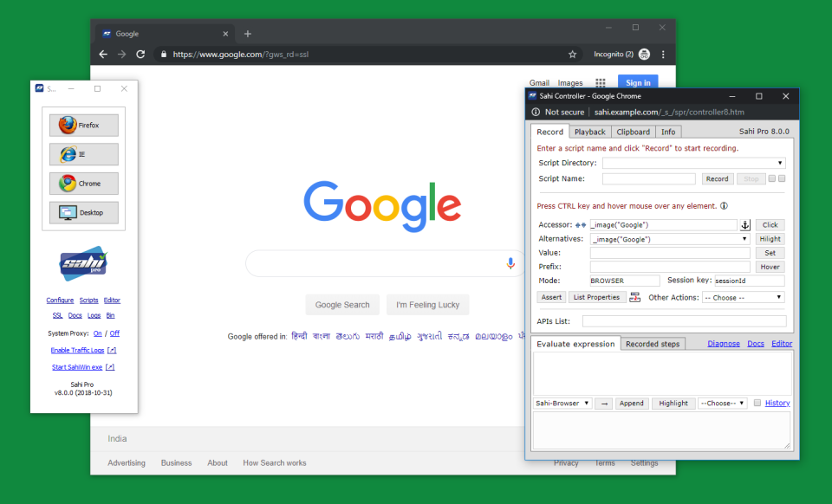Click the I'm Feeling Lucky button
The height and width of the screenshot is (504, 832).
[427, 305]
